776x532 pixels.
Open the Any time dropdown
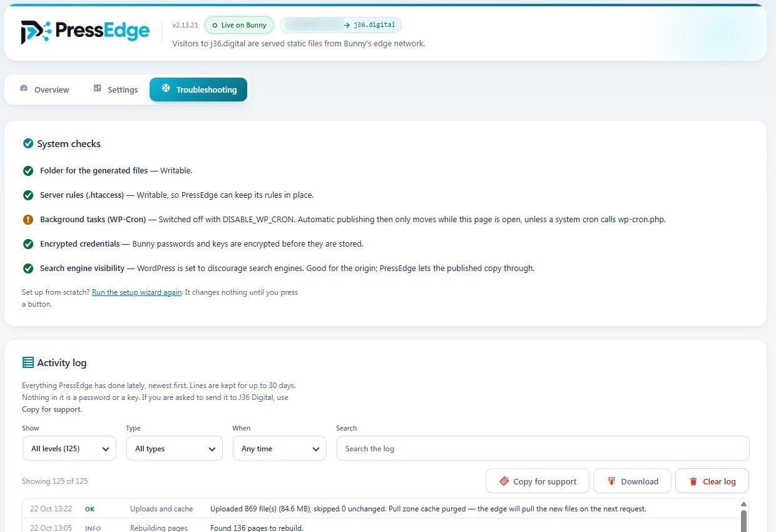[x=279, y=448]
